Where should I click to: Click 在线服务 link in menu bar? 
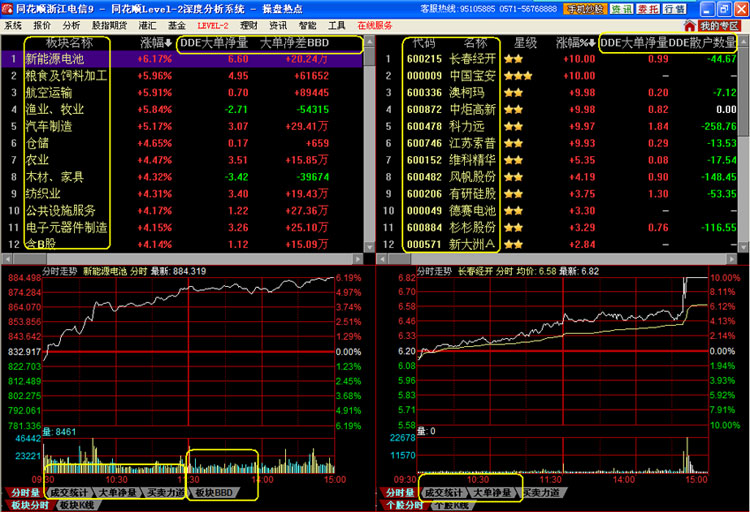[x=376, y=25]
